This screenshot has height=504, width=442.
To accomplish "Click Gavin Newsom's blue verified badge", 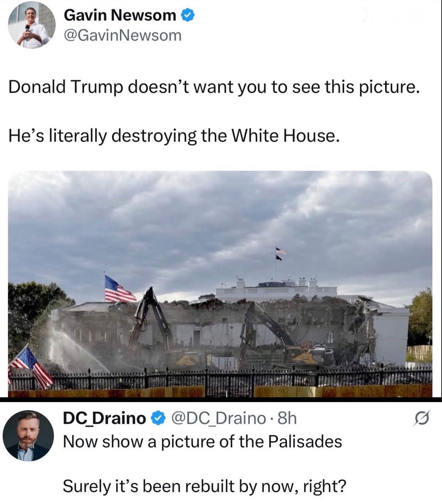I will tap(188, 16).
